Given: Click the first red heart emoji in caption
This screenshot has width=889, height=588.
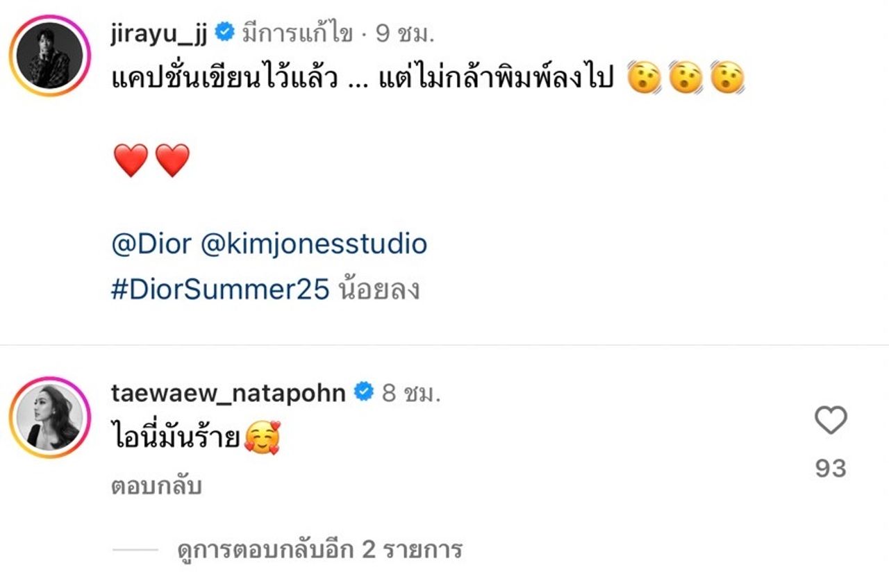Looking at the screenshot, I should pos(131,161).
